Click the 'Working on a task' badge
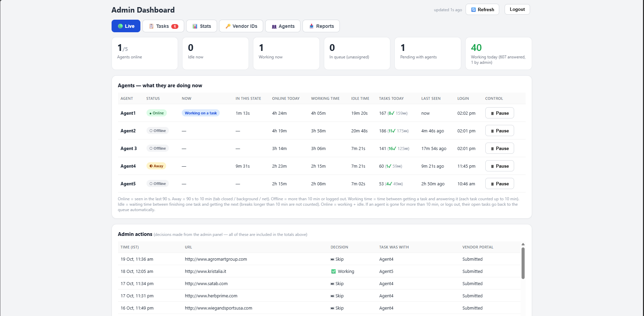 [x=201, y=113]
